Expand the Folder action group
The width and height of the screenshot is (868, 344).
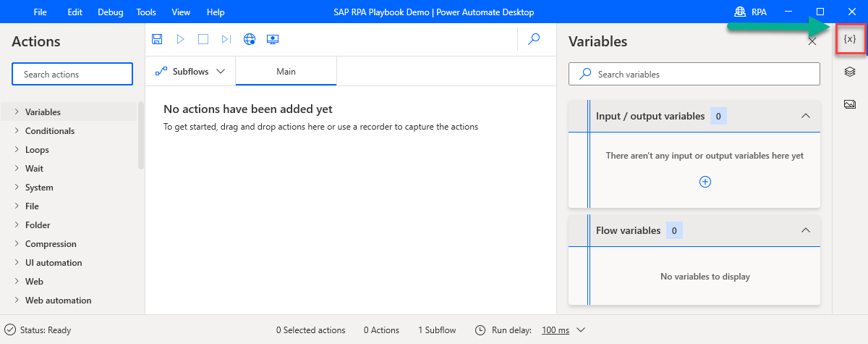17,225
